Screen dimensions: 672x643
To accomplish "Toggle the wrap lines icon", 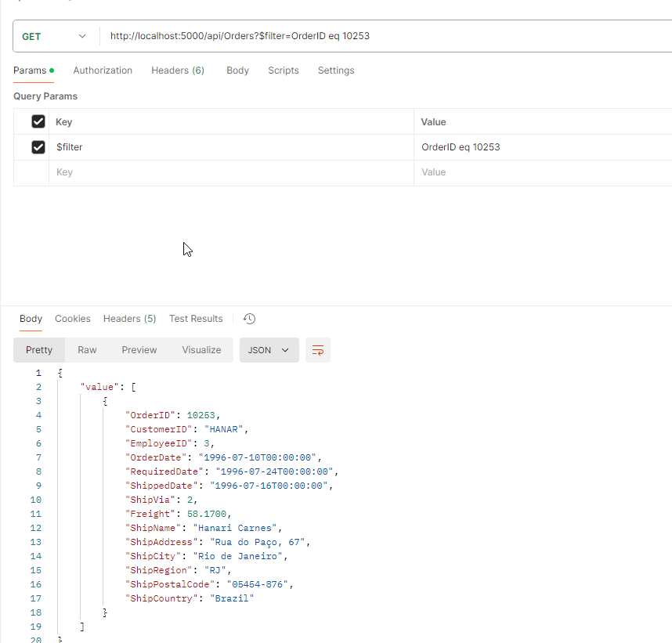I will coord(318,350).
